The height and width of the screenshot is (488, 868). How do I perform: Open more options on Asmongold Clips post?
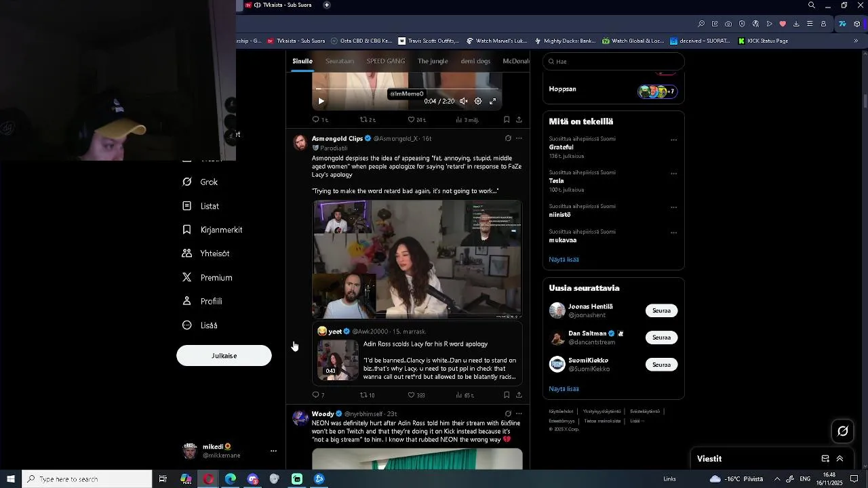[519, 138]
